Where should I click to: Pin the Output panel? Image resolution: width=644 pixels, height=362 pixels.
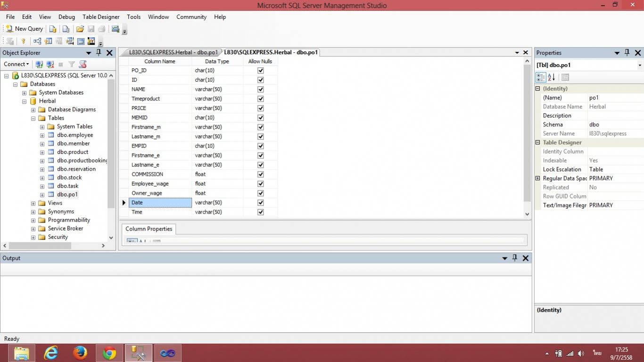click(x=515, y=258)
